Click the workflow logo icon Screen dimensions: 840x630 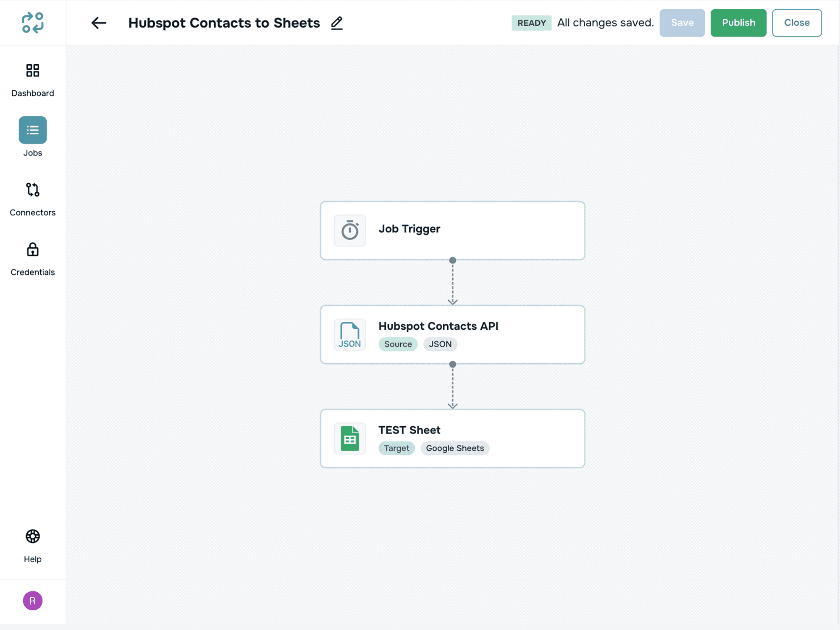[x=33, y=23]
